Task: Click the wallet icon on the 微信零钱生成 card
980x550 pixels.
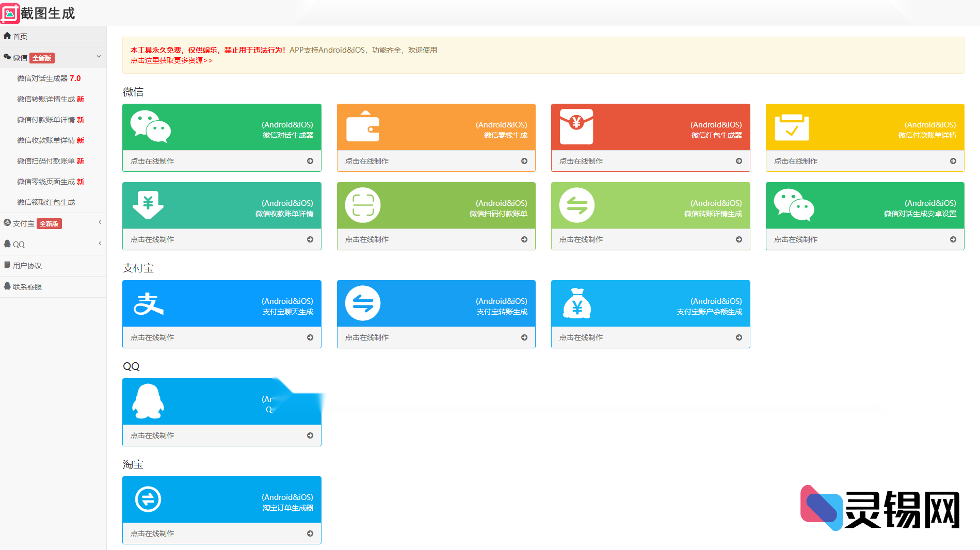Action: click(x=363, y=126)
